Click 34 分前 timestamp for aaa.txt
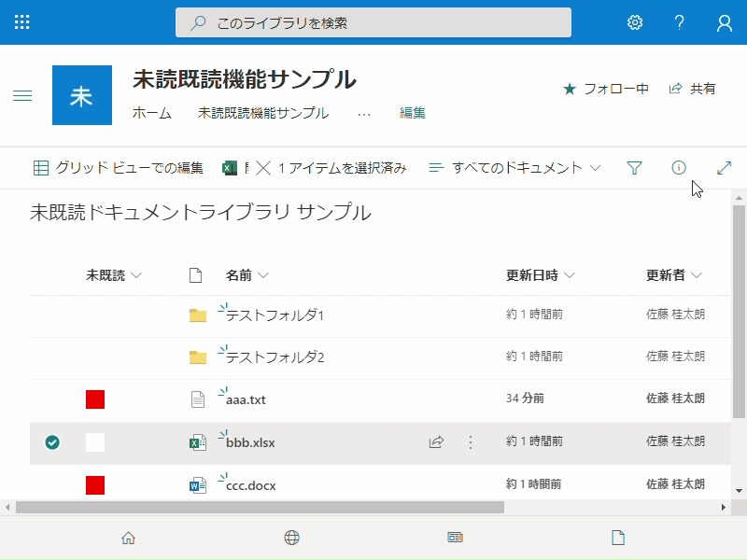This screenshot has width=747, height=560. pyautogui.click(x=525, y=399)
